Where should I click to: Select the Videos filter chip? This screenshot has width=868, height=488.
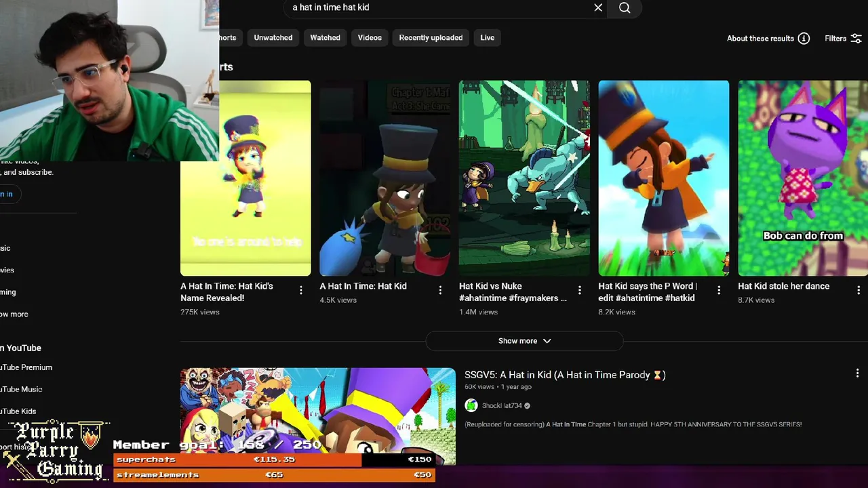click(x=370, y=38)
